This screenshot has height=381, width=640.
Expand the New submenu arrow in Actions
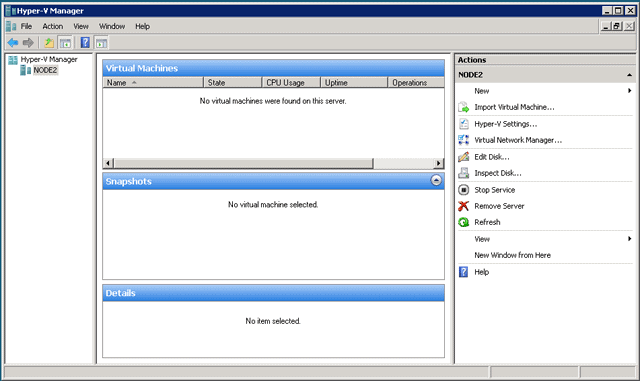630,91
